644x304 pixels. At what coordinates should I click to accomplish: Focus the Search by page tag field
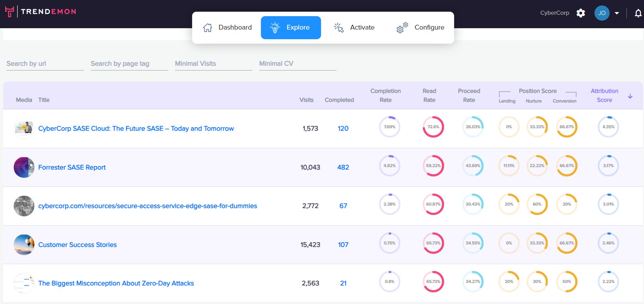129,64
